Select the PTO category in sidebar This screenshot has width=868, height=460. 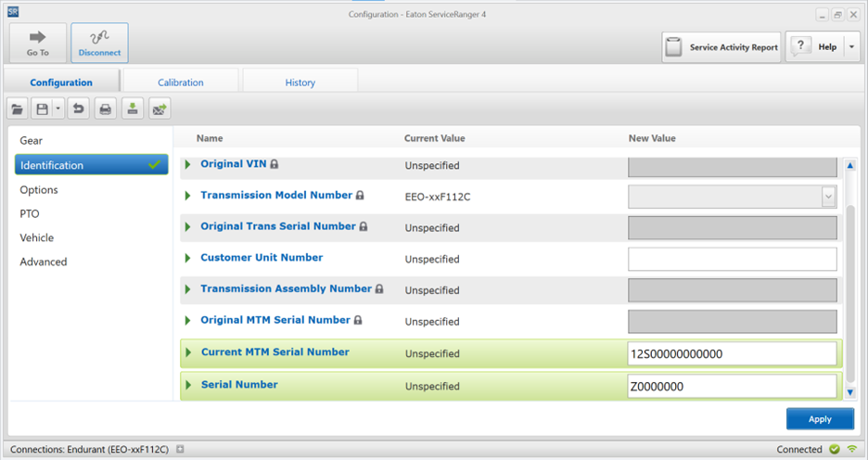click(x=30, y=213)
